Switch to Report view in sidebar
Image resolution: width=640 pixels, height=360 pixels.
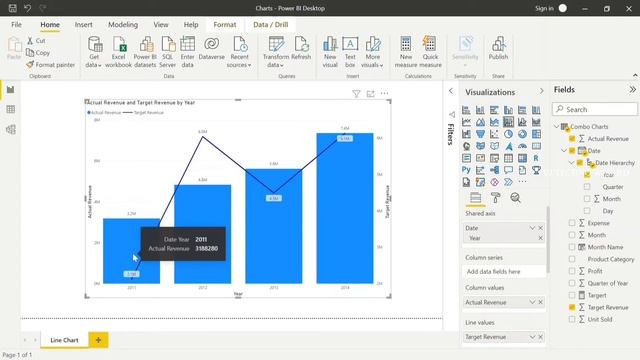coord(11,89)
